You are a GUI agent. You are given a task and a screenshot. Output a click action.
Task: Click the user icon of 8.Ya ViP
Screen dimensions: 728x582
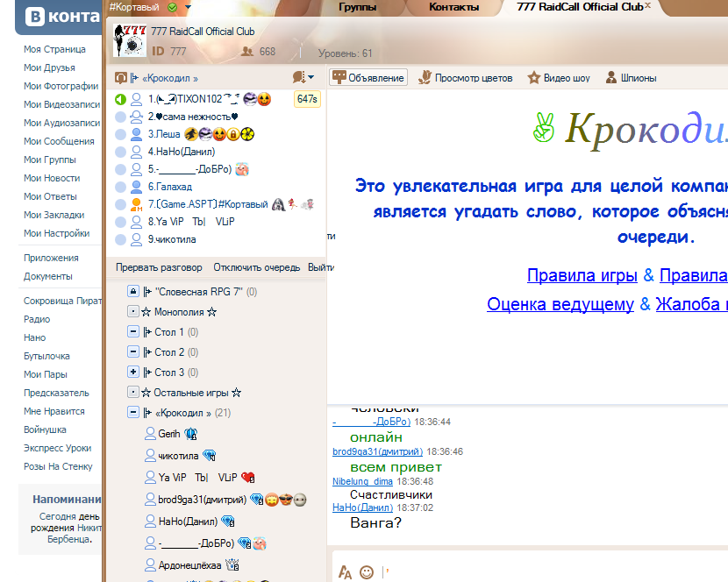[x=136, y=222]
